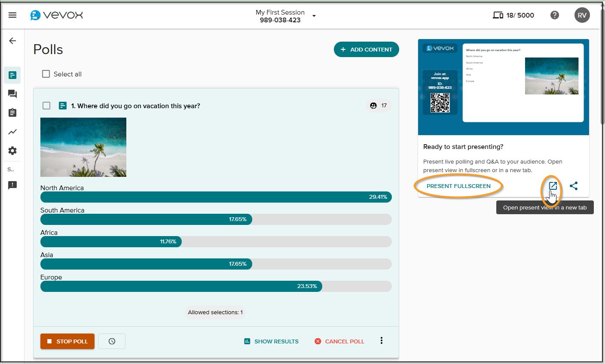605x364 pixels.
Task: Open the Analytics trend line icon
Action: click(x=12, y=132)
